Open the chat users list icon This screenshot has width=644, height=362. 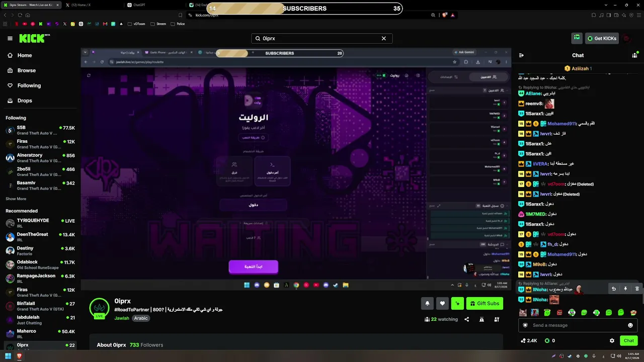[x=635, y=55]
